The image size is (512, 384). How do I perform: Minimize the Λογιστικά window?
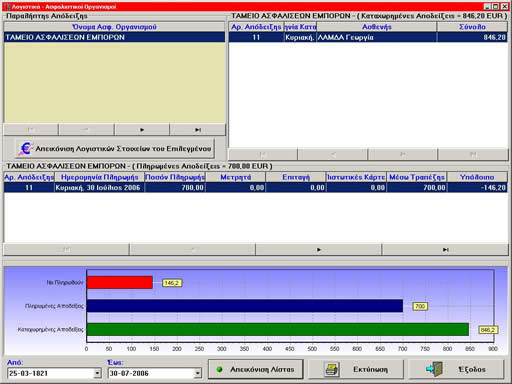[487, 7]
